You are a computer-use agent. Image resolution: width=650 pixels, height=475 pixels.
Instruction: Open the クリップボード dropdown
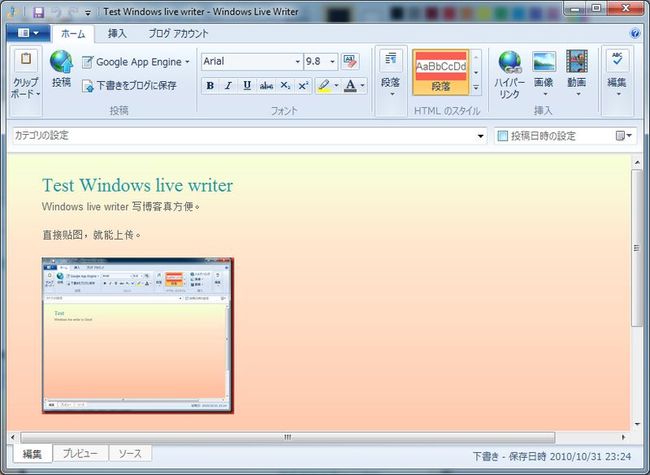26,88
